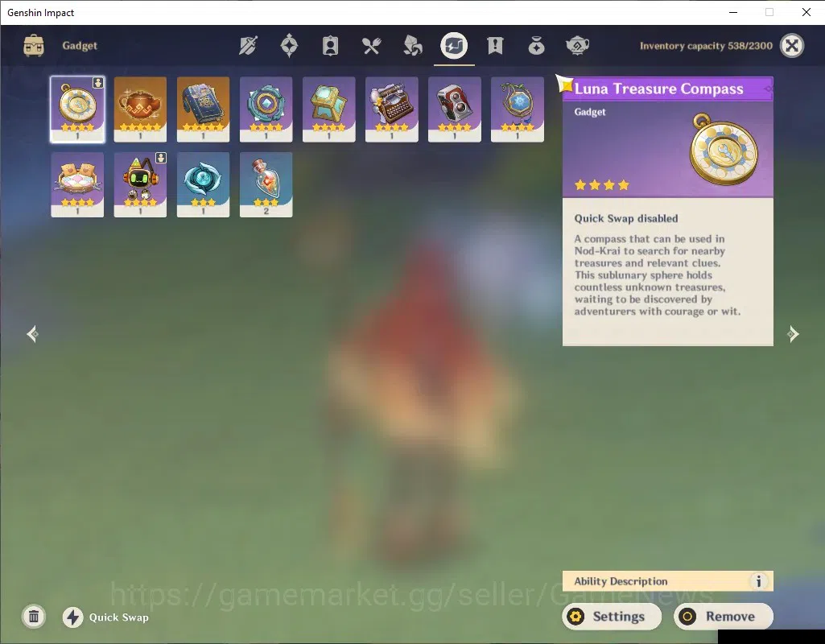Close the Genshin Impact window
The image size is (825, 644).
tap(806, 12)
